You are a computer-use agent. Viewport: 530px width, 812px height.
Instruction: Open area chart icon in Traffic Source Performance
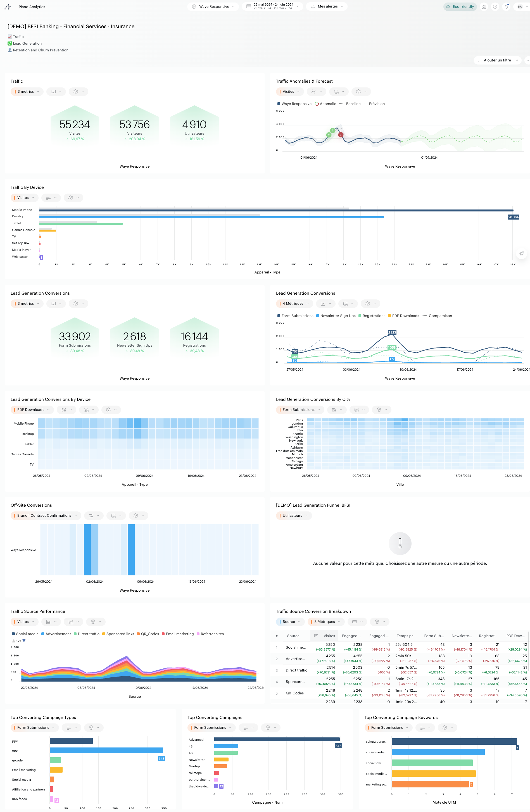(x=51, y=621)
